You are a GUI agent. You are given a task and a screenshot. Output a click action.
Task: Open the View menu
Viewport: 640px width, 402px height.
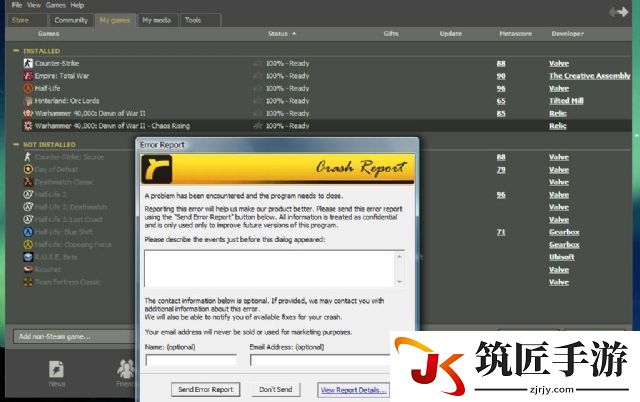pyautogui.click(x=34, y=5)
